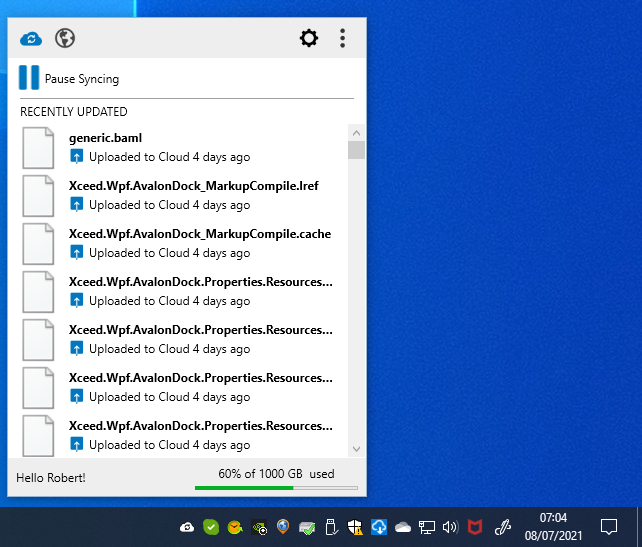Image resolution: width=642 pixels, height=547 pixels.
Task: Open the web globe icon
Action: pos(65,39)
